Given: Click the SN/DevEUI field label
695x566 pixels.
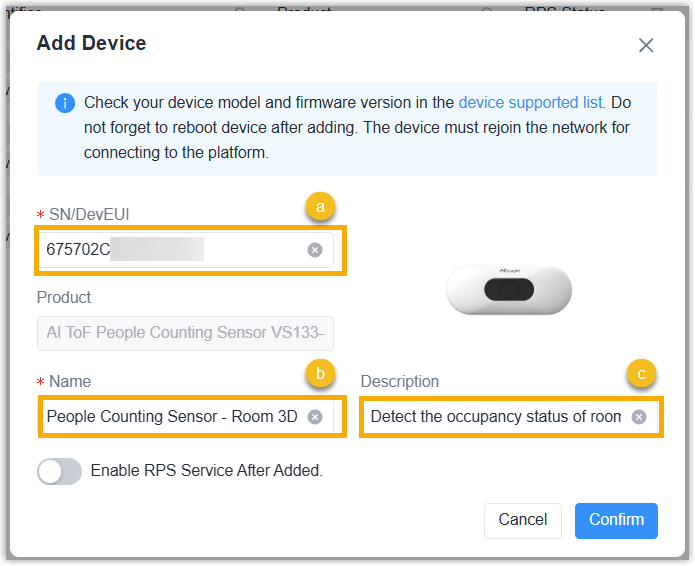Looking at the screenshot, I should coord(89,215).
